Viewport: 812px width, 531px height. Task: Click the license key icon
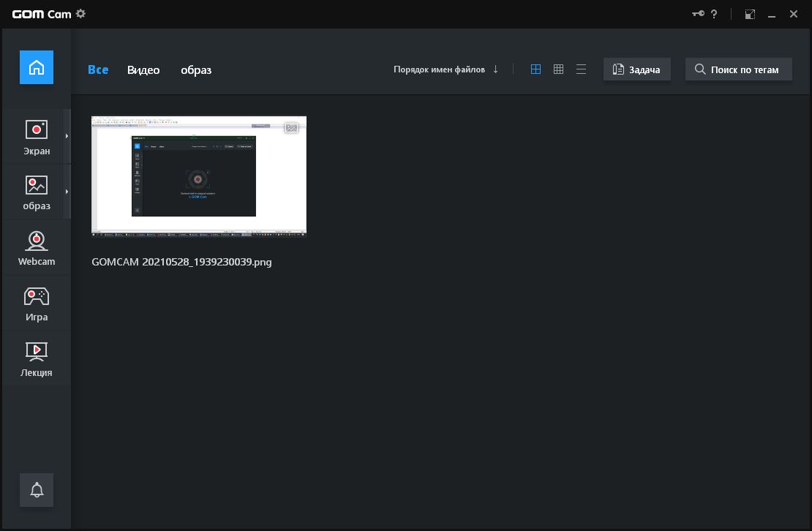(698, 14)
